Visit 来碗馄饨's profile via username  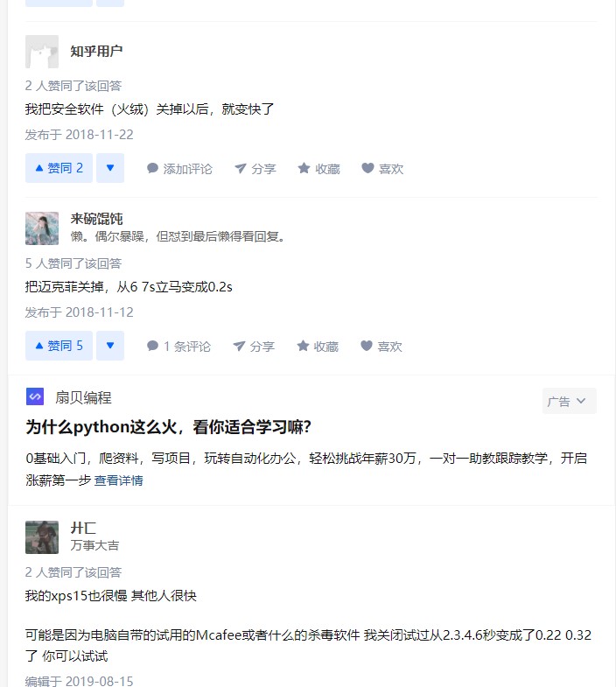[x=96, y=219]
